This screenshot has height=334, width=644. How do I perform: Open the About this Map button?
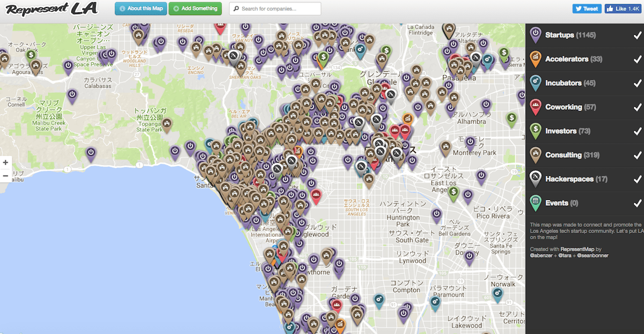(x=141, y=9)
